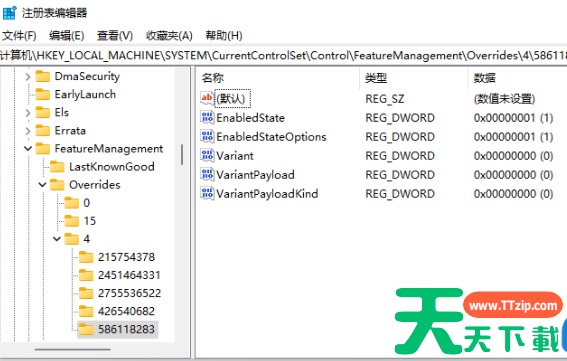This screenshot has height=361, width=567.
Task: Collapse the FeatureManagement key chevron
Action: (28, 149)
